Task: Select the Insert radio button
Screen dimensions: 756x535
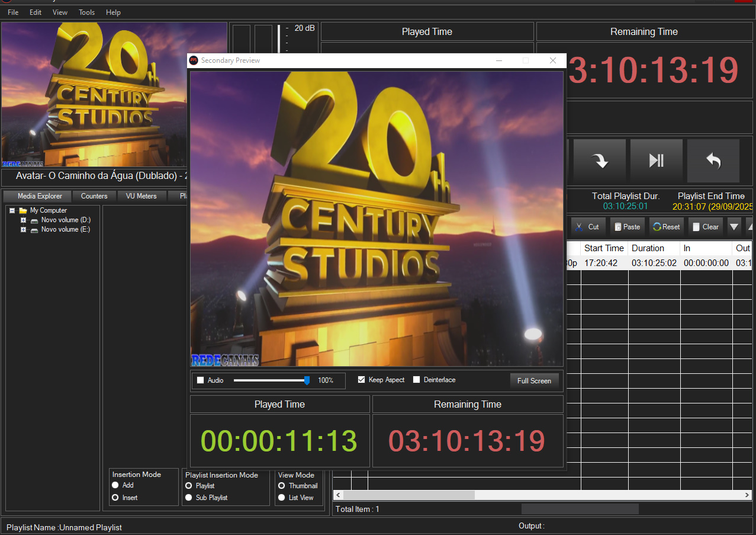Action: click(x=115, y=498)
